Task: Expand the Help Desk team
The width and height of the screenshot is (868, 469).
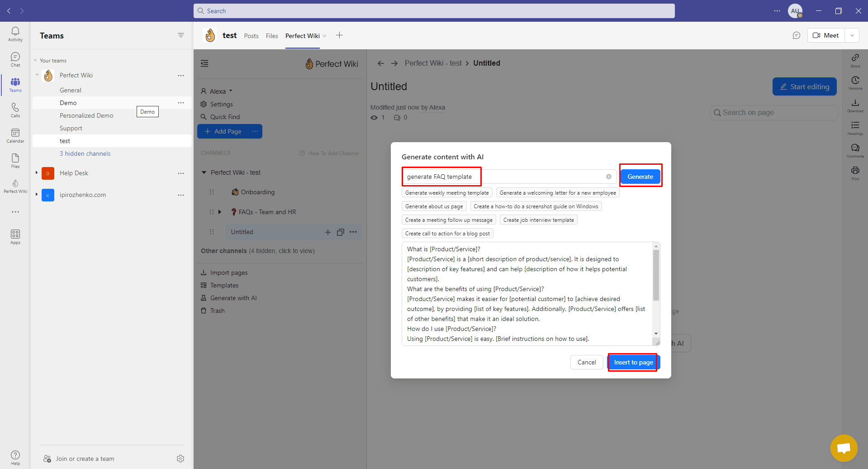Action: 37,173
